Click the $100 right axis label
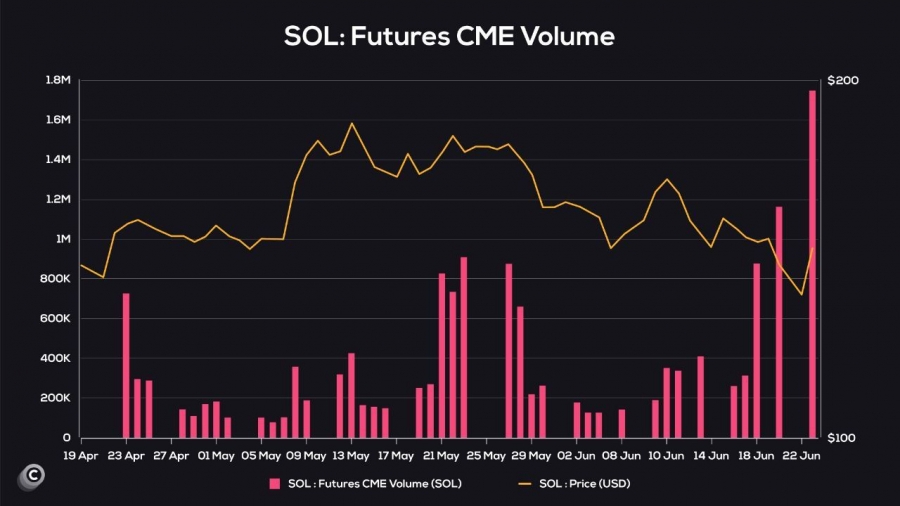 point(841,438)
